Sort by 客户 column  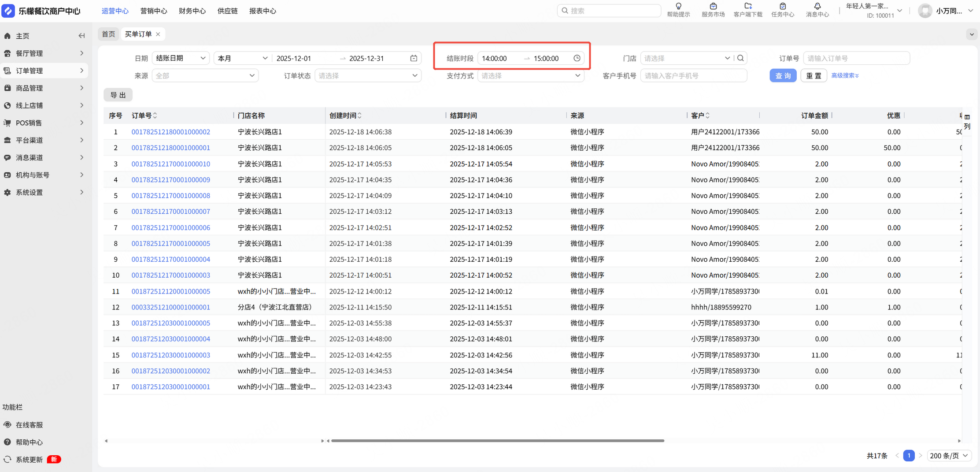707,115
